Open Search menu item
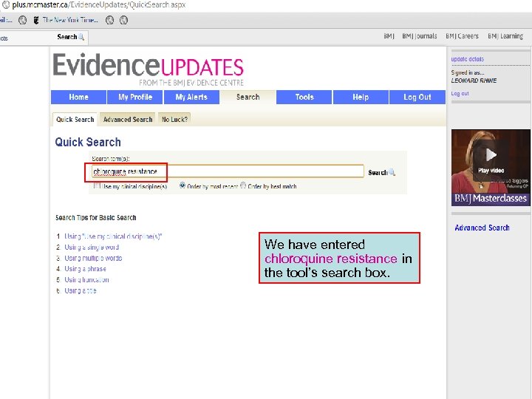 (x=248, y=97)
